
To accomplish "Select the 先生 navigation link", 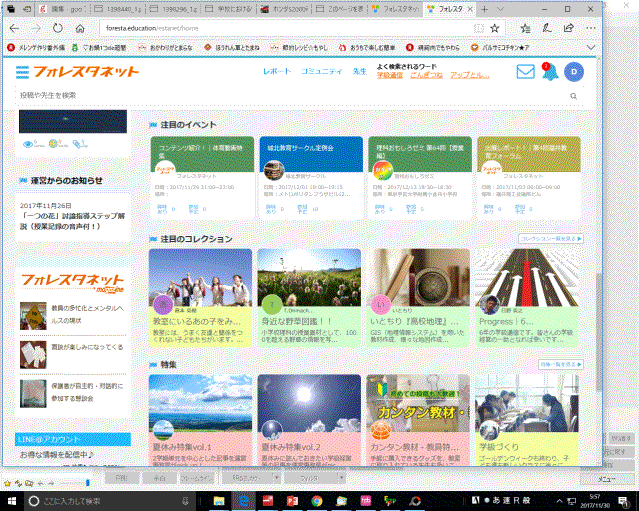I will 359,72.
